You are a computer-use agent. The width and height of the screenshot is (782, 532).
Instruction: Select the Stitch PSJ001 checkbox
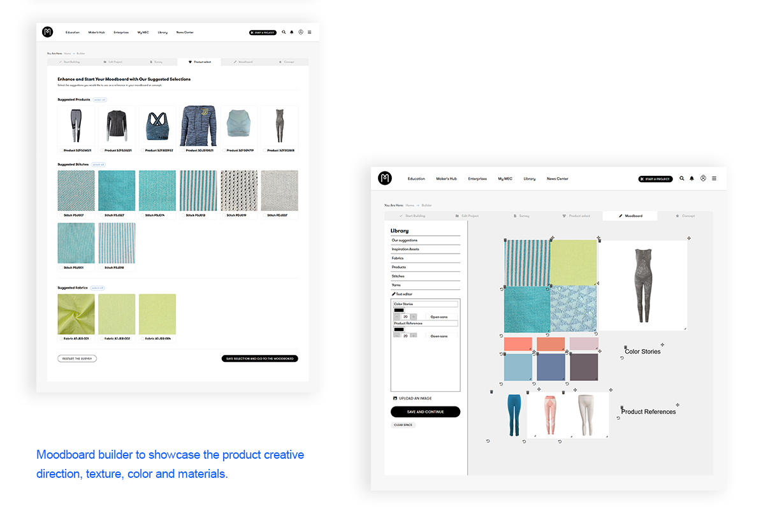coord(61,268)
